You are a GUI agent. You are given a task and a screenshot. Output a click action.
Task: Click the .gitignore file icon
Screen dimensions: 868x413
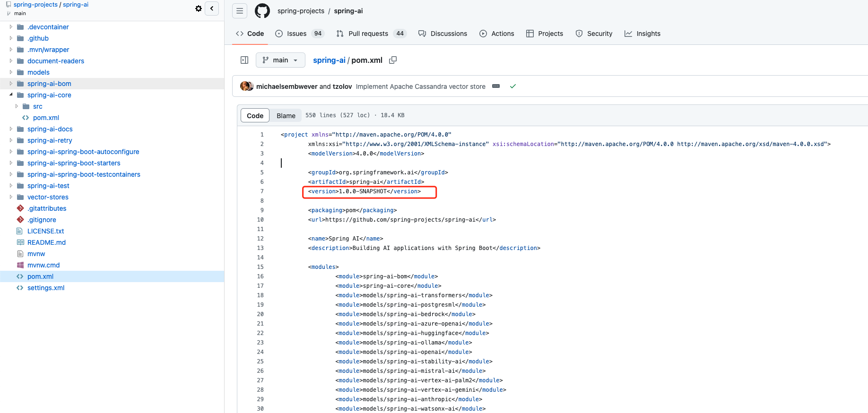pos(20,220)
